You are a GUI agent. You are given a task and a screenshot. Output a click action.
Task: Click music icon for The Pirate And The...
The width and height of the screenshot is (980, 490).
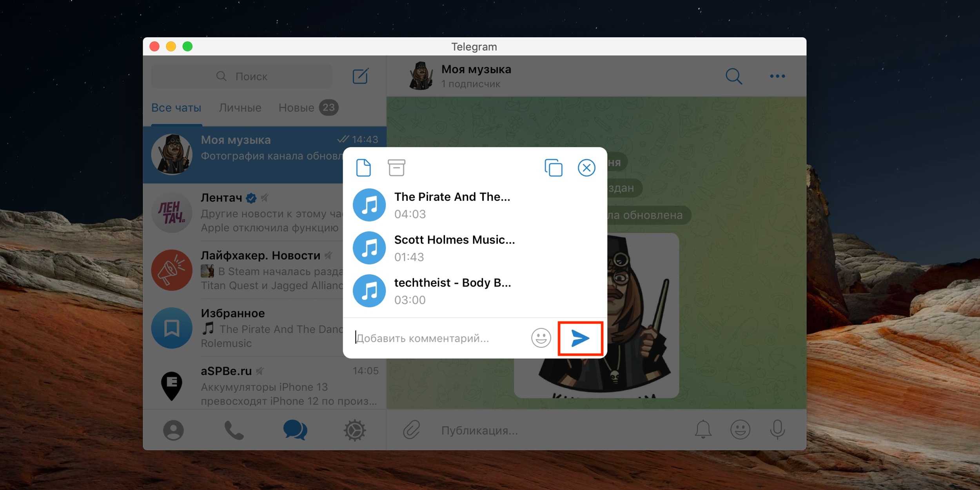point(369,205)
